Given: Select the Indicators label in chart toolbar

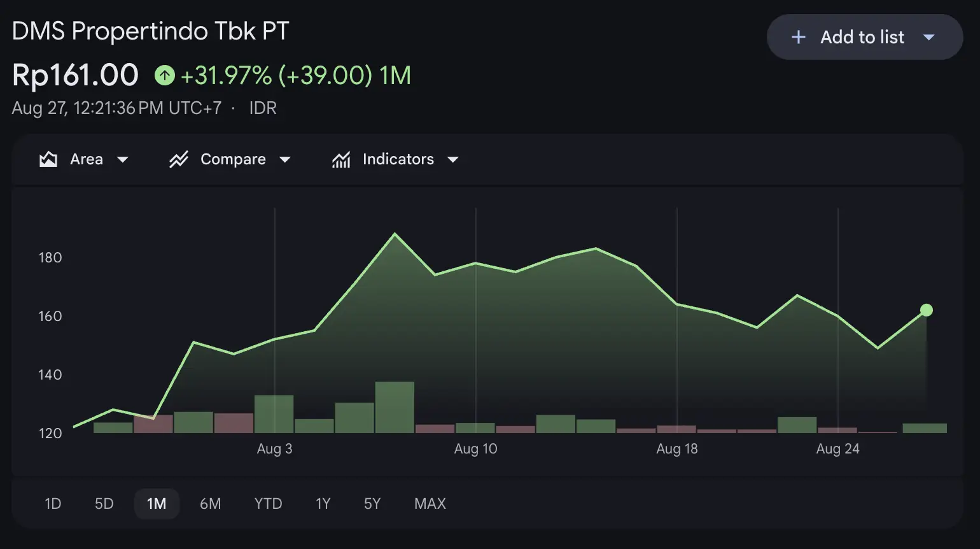Looking at the screenshot, I should [x=398, y=159].
